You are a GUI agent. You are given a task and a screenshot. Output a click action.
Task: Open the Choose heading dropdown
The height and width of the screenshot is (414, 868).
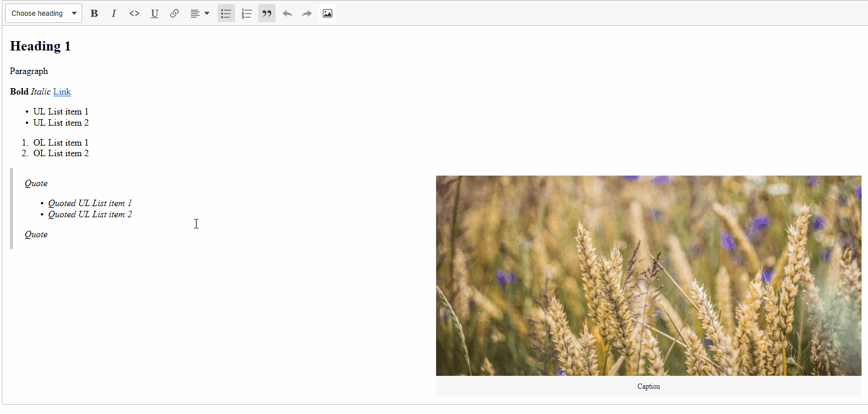[43, 14]
